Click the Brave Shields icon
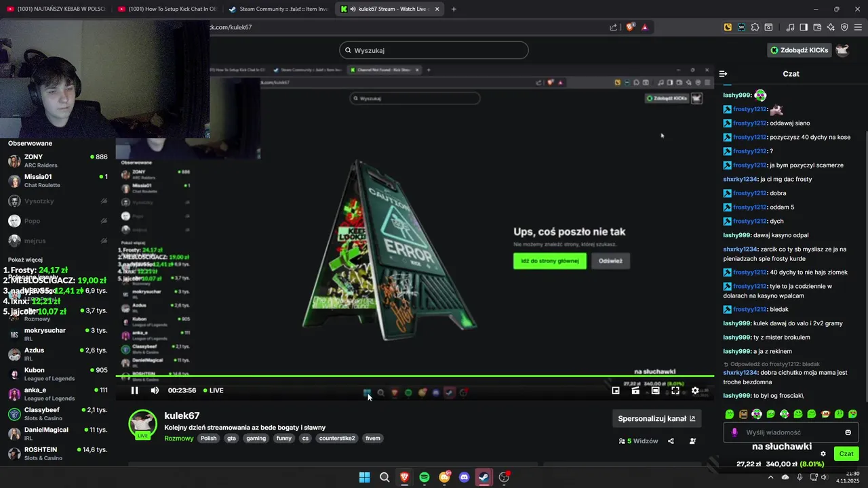The image size is (868, 488). 630,27
